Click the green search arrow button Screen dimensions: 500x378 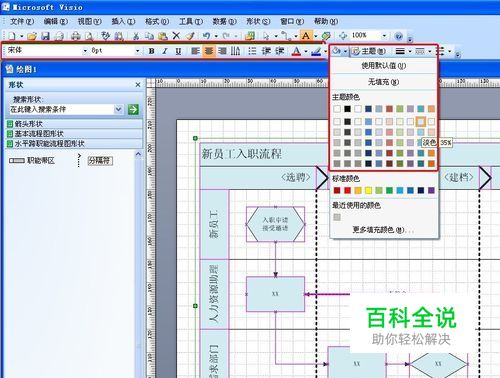click(133, 109)
